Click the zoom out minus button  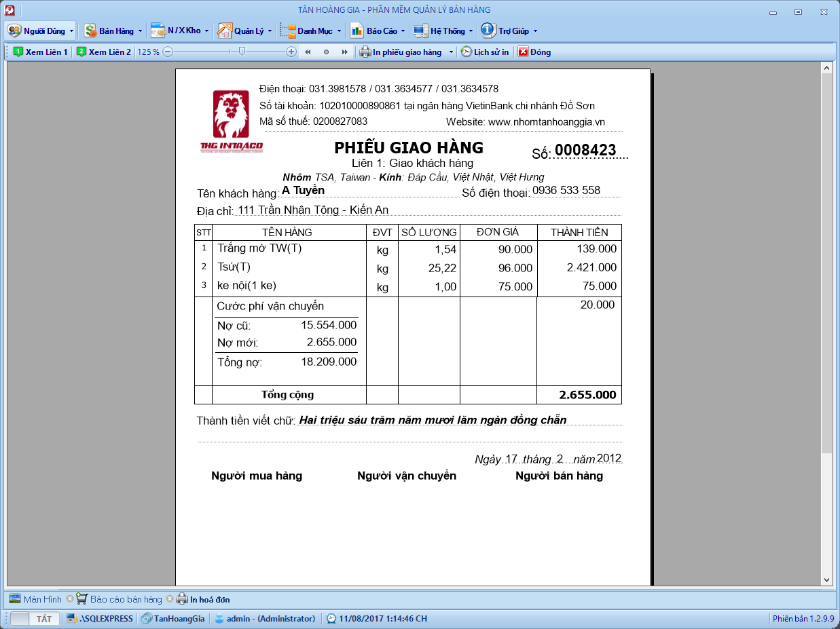pos(168,52)
